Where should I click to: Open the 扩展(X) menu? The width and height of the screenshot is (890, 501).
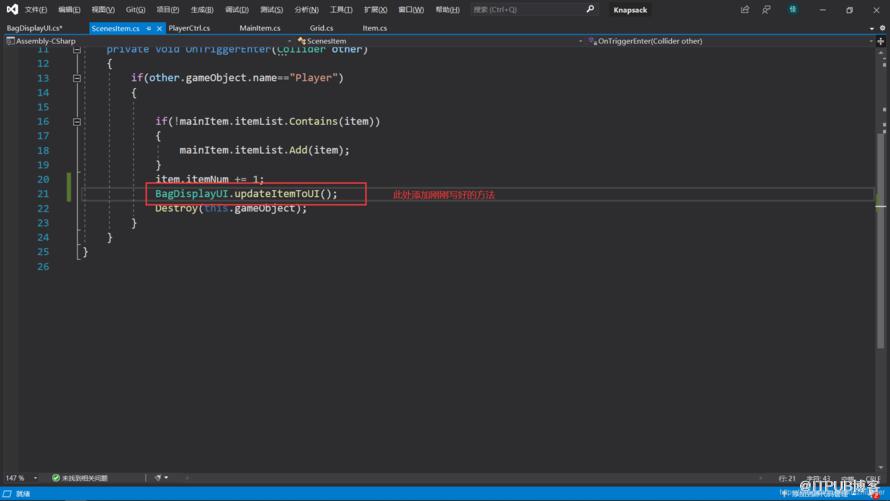375,10
